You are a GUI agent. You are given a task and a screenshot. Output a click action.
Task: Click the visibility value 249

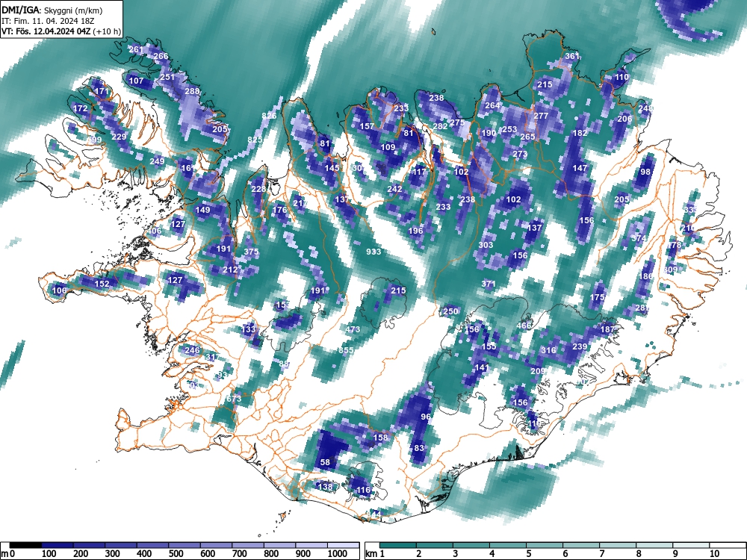point(157,161)
